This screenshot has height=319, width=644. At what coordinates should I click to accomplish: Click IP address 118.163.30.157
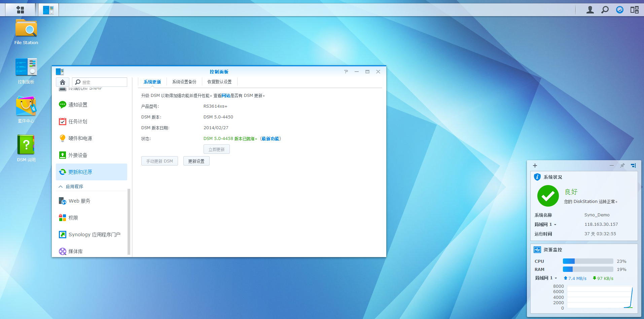(601, 224)
